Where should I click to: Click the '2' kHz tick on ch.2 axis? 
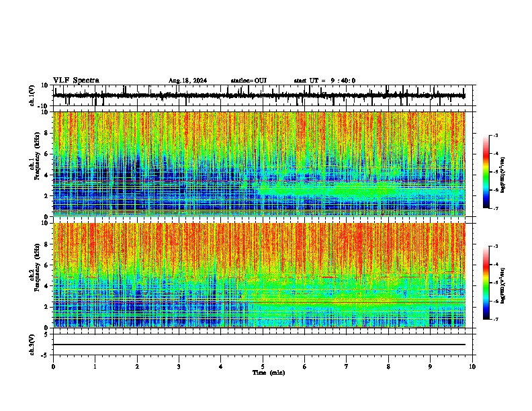click(46, 307)
